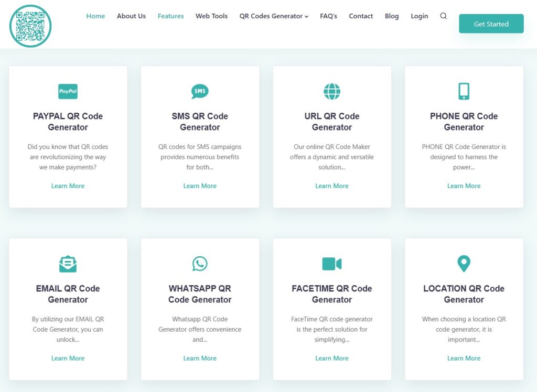Open the FAQ's page
The height and width of the screenshot is (392, 537).
[328, 16]
